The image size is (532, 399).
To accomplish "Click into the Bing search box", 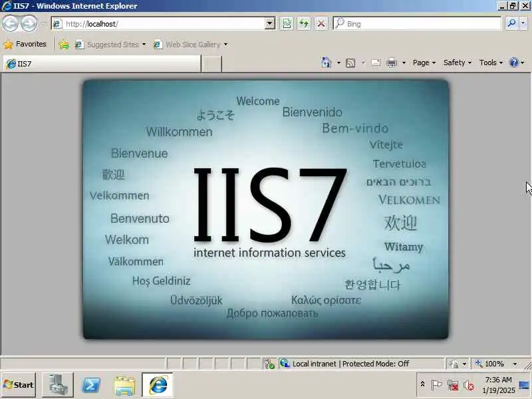I will click(x=418, y=24).
